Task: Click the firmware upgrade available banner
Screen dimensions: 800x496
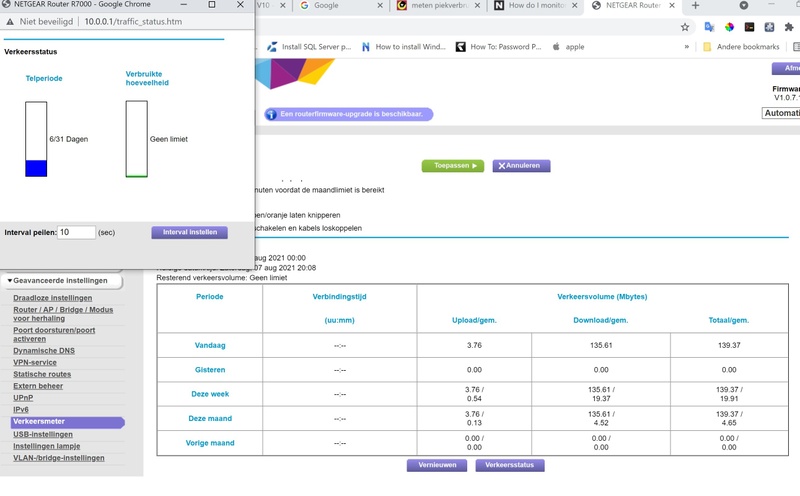Action: coord(349,114)
